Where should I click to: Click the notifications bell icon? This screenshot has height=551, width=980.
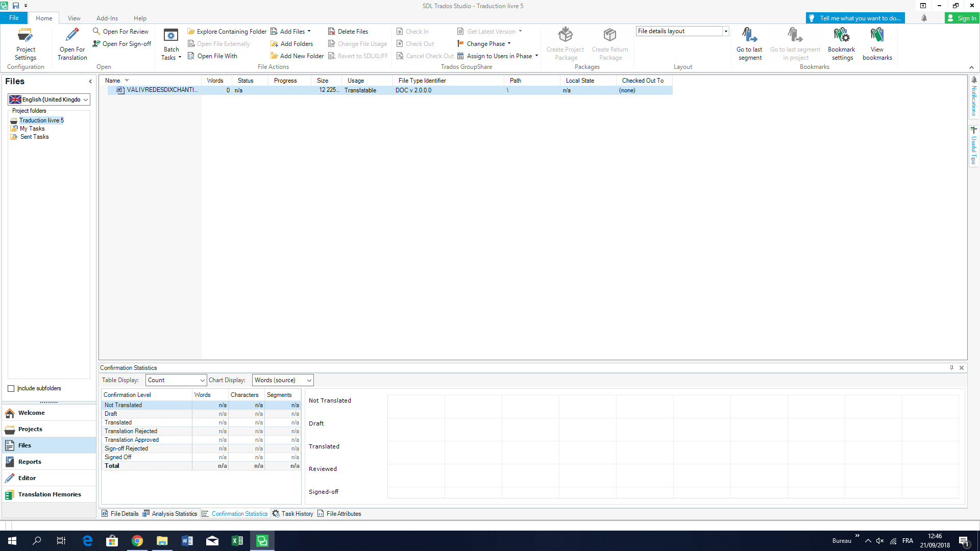[924, 18]
